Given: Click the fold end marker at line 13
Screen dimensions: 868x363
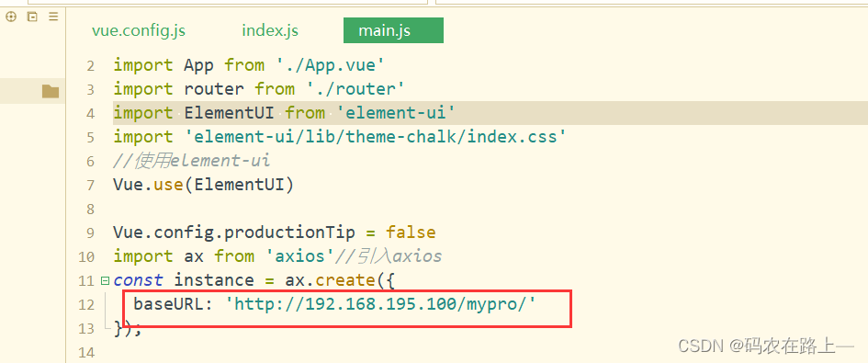Looking at the screenshot, I should tap(107, 327).
